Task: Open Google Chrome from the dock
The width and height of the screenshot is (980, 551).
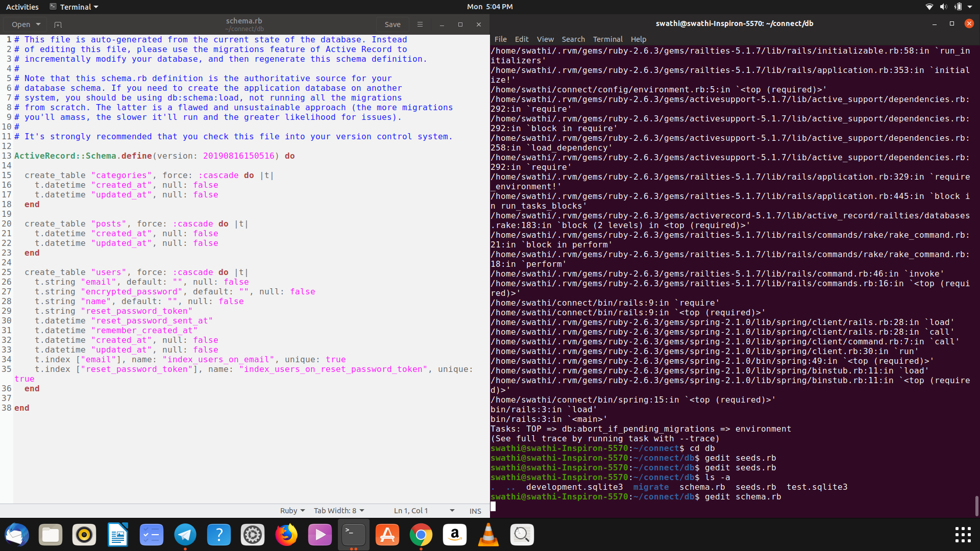Action: click(421, 535)
